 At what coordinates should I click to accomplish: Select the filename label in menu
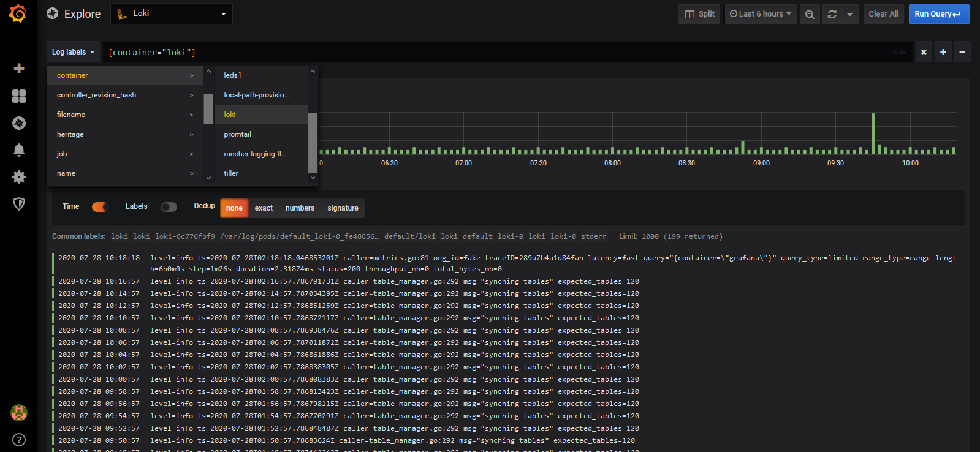tap(71, 115)
